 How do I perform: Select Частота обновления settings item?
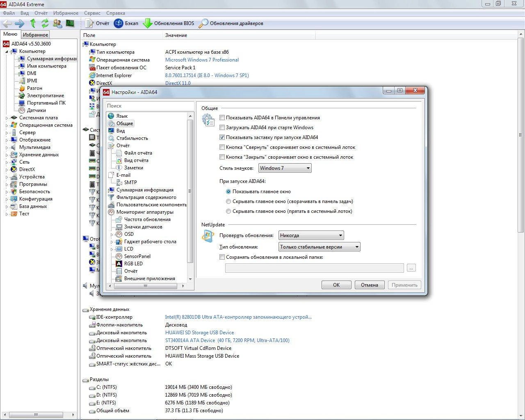click(x=147, y=219)
